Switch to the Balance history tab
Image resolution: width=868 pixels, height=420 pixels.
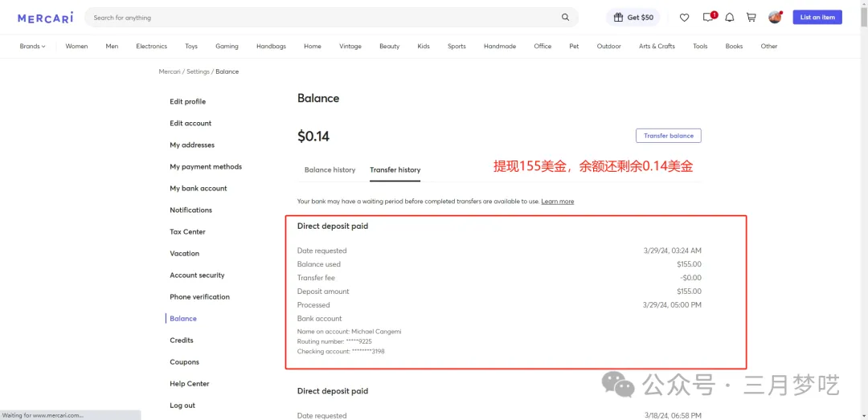pyautogui.click(x=330, y=170)
